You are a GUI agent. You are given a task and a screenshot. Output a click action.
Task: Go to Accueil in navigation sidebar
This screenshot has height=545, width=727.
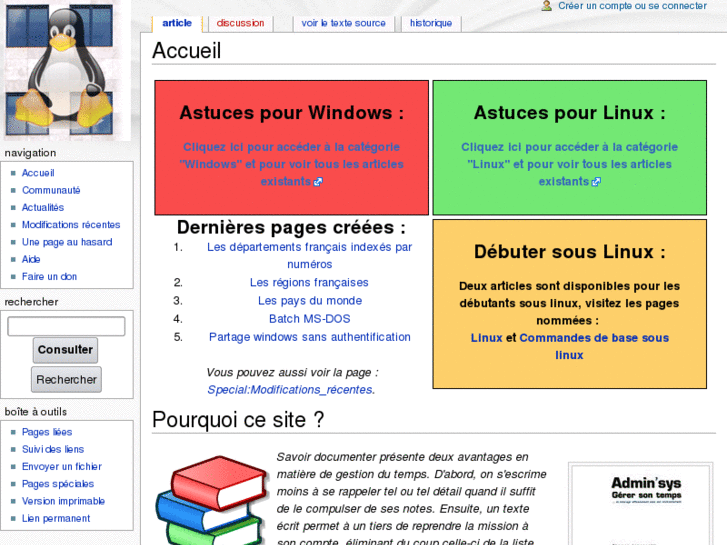click(x=38, y=173)
